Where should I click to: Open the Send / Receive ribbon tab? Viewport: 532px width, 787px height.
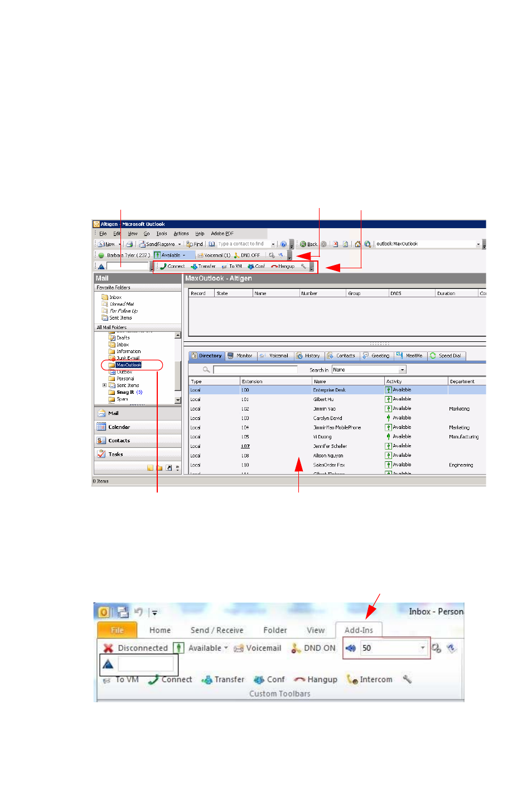coord(217,630)
